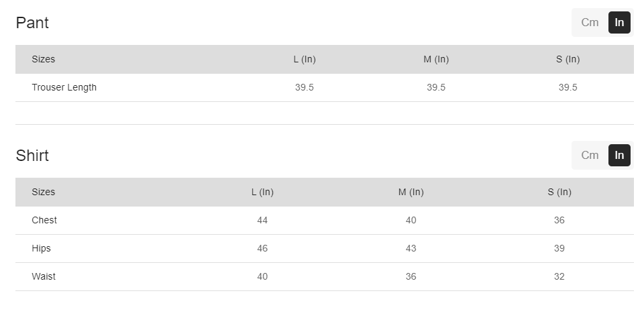Image resolution: width=644 pixels, height=334 pixels.
Task: Click the Pant section heading
Action: 32,23
